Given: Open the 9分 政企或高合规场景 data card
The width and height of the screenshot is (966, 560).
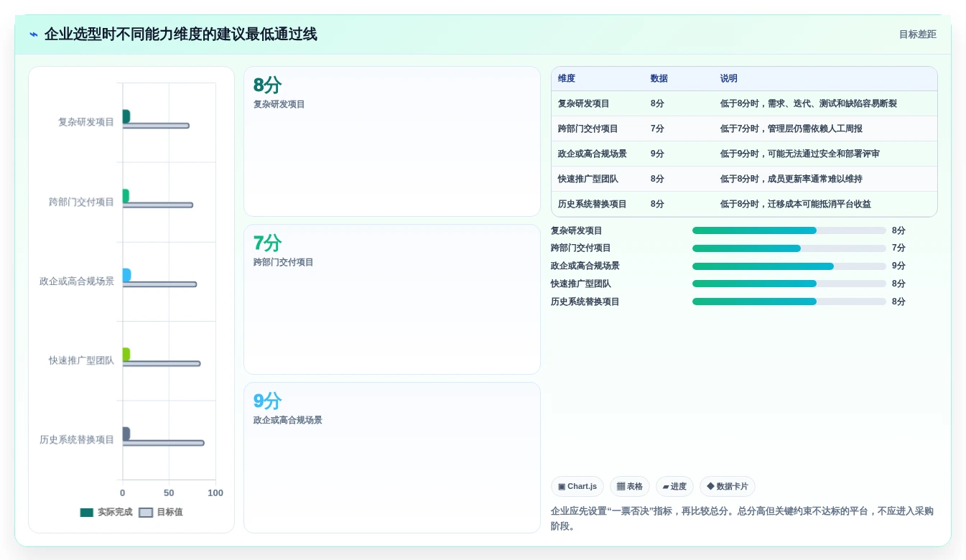Looking at the screenshot, I should (x=392, y=457).
